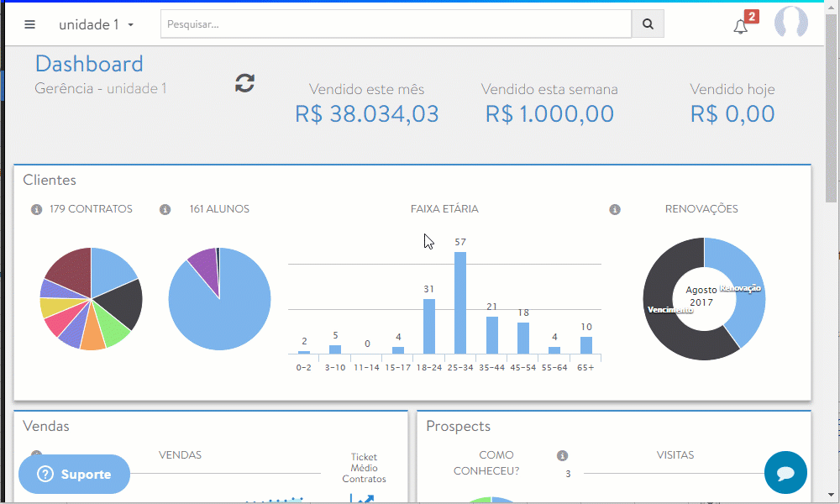Viewport: 840px width, 504px height.
Task: Refresh the dashboard with the reload icon
Action: tap(244, 83)
